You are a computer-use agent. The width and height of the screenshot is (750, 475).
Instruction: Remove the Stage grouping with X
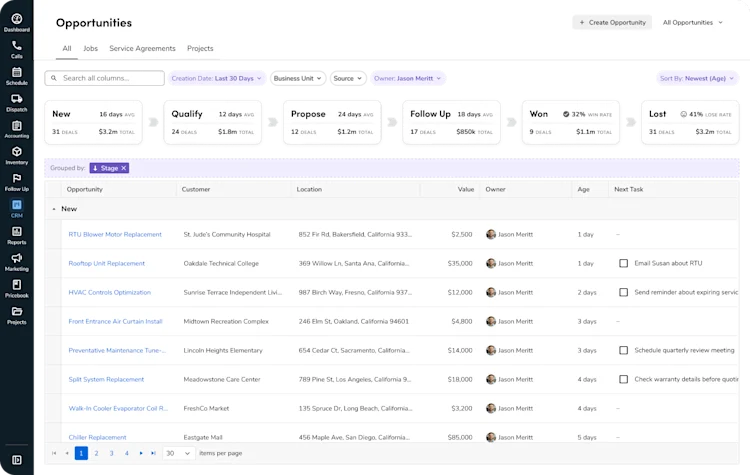click(123, 168)
